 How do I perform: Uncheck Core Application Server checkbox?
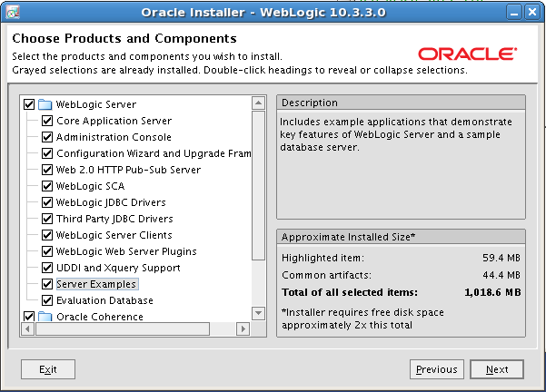(x=47, y=121)
